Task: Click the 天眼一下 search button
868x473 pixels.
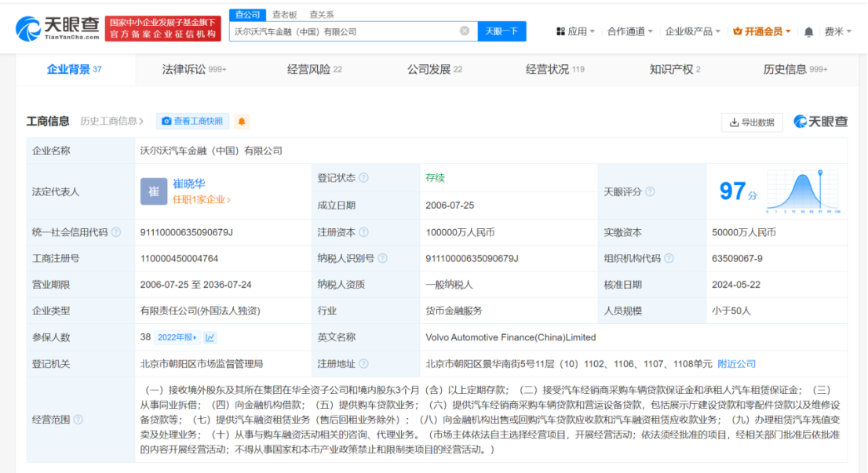Action: tap(501, 31)
